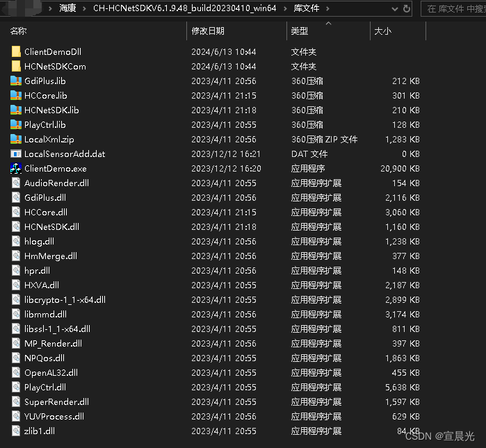Screen dimensions: 486x448
Task: Select the file name OpenAL32.dll
Action: [x=51, y=372]
